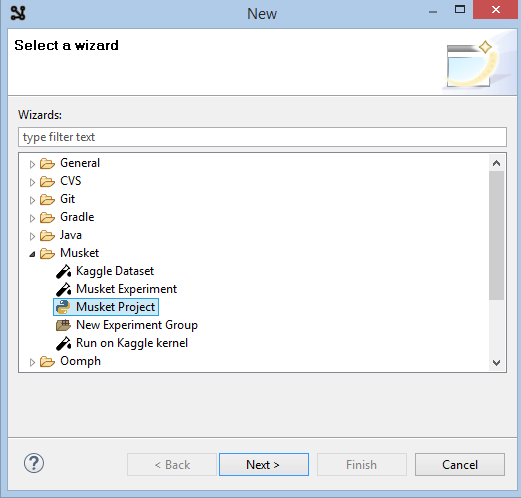Image resolution: width=521 pixels, height=498 pixels.
Task: Expand the Oomph category arrow
Action: point(32,362)
